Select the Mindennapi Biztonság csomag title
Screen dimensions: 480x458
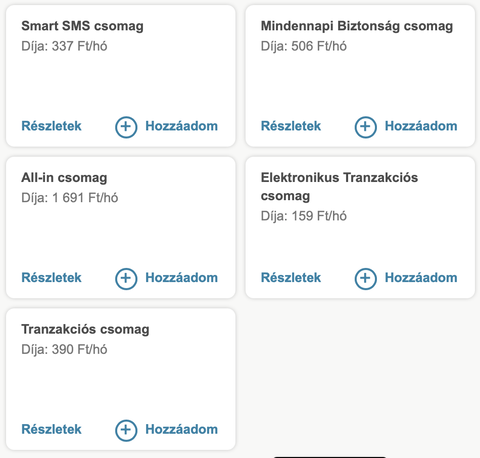357,26
